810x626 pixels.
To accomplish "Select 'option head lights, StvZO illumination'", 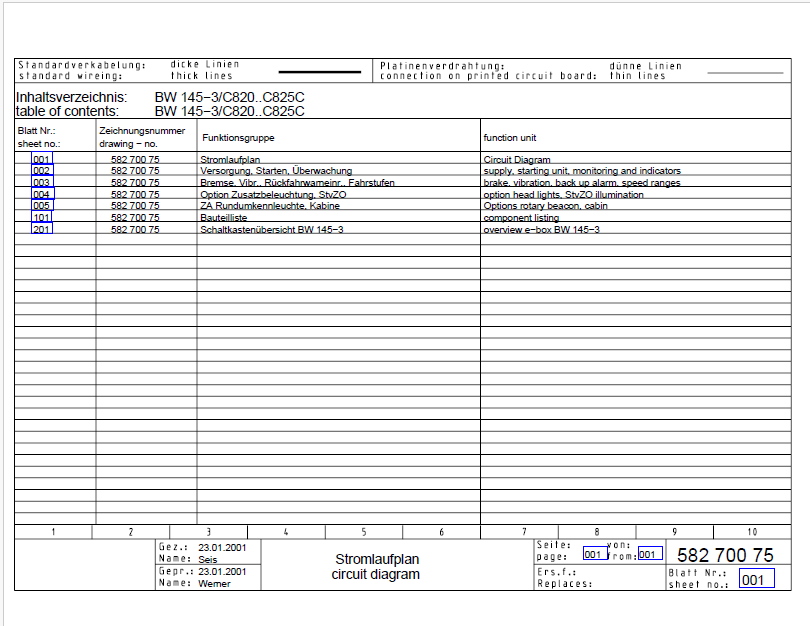I will (563, 195).
